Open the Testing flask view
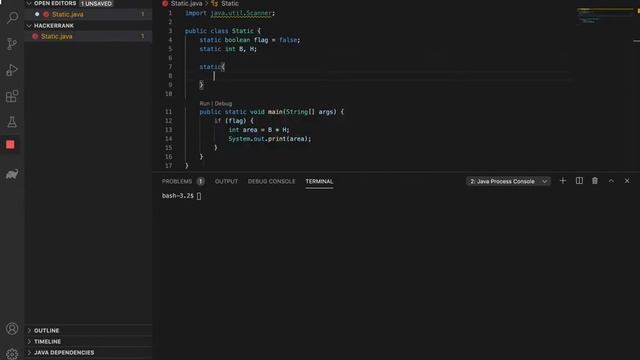640x360 pixels. click(12, 122)
